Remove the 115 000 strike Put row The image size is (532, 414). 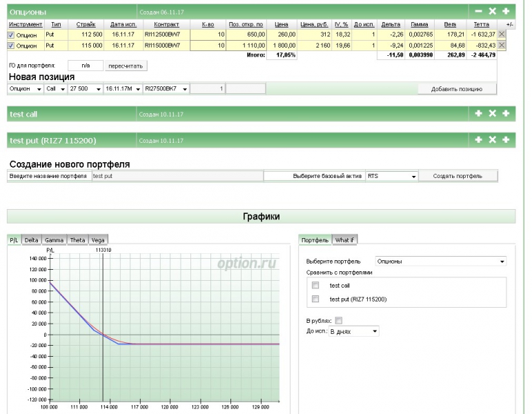tap(502, 45)
